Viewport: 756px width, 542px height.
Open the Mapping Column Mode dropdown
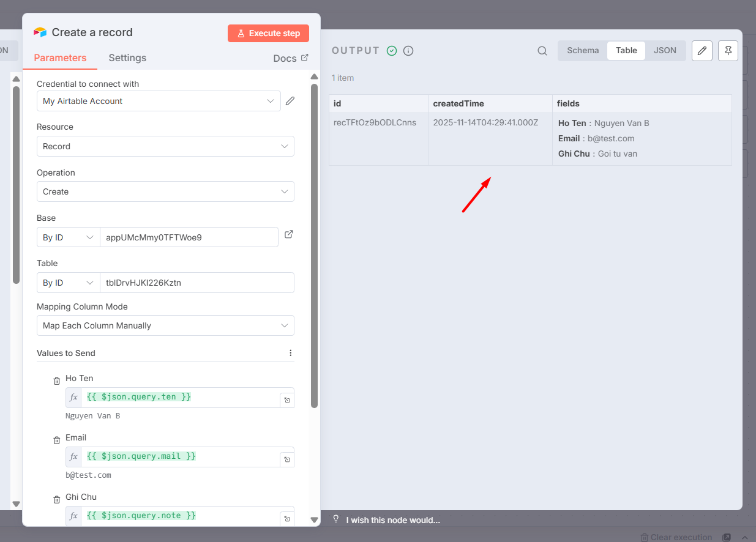pyautogui.click(x=165, y=325)
